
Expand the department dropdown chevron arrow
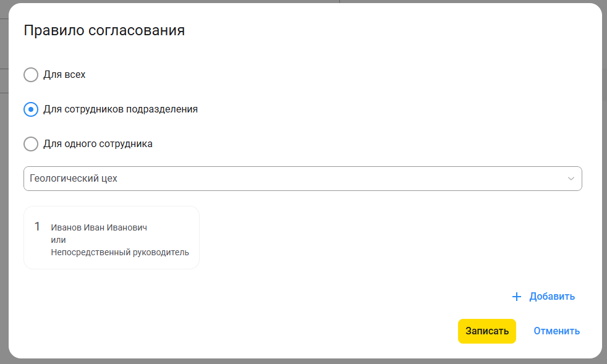(571, 179)
